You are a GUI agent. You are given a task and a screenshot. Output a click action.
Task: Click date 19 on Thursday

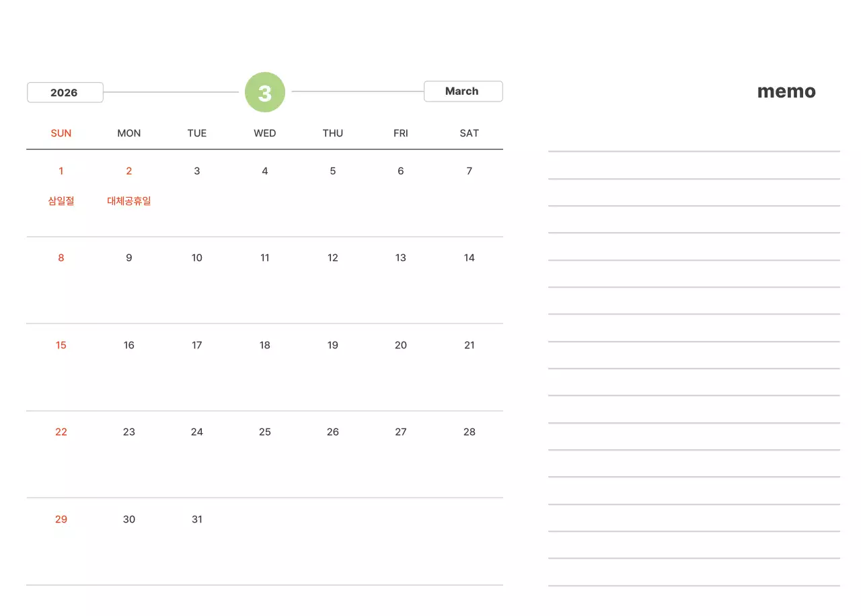coord(333,345)
